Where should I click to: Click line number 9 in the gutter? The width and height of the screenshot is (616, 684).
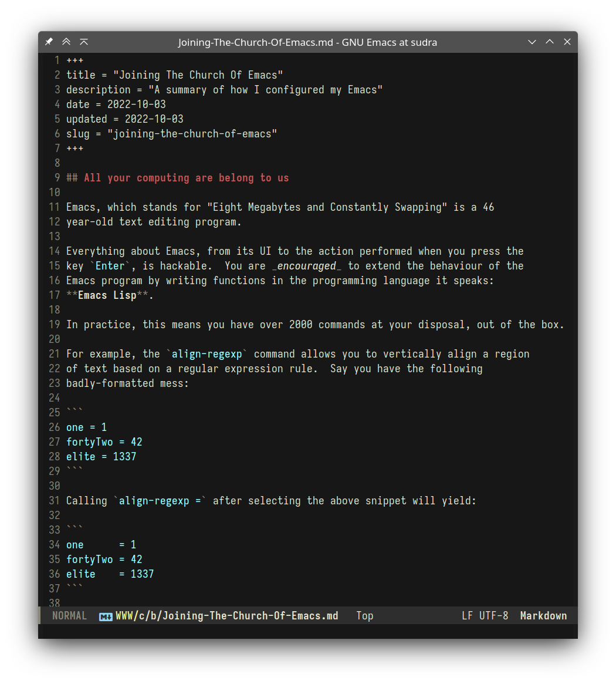coord(57,178)
